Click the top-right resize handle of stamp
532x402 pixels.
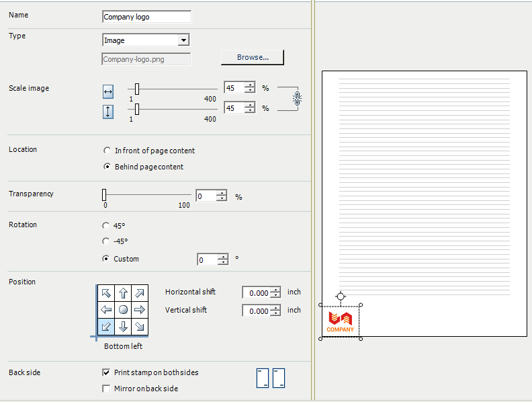tap(361, 305)
